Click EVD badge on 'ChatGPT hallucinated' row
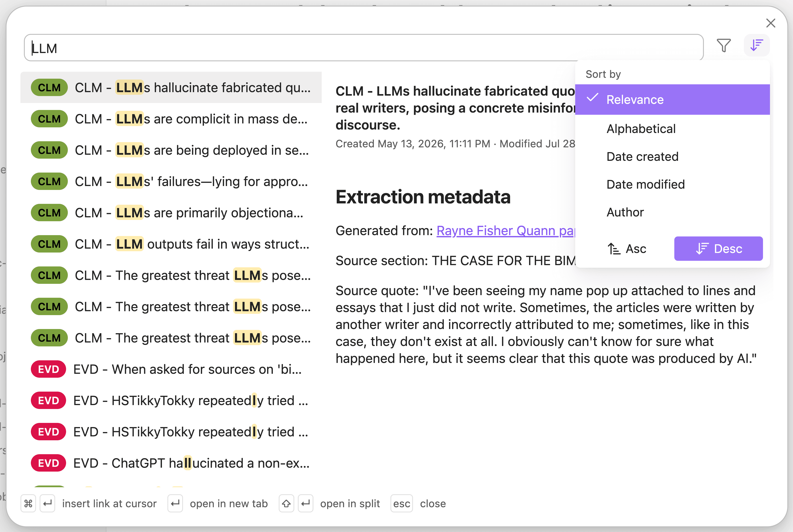This screenshot has width=793, height=532. point(48,463)
